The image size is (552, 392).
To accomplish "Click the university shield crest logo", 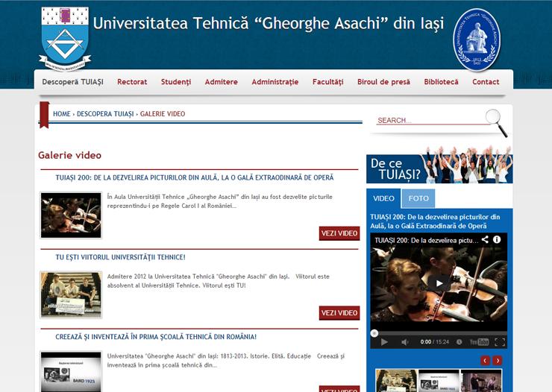I will [x=65, y=39].
